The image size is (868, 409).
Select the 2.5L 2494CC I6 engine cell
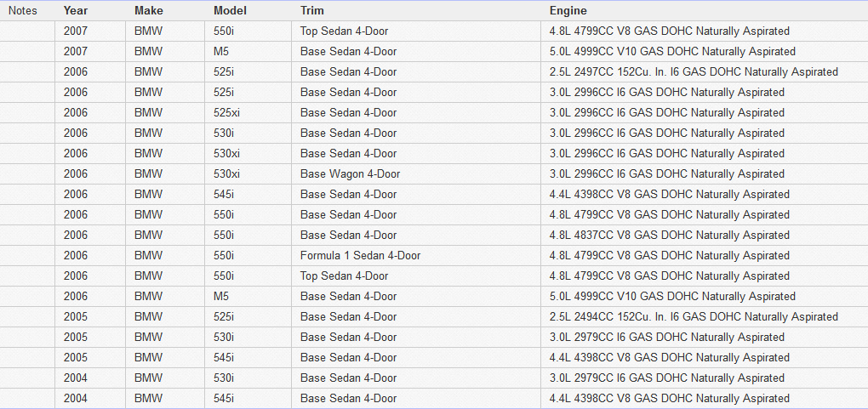(694, 317)
